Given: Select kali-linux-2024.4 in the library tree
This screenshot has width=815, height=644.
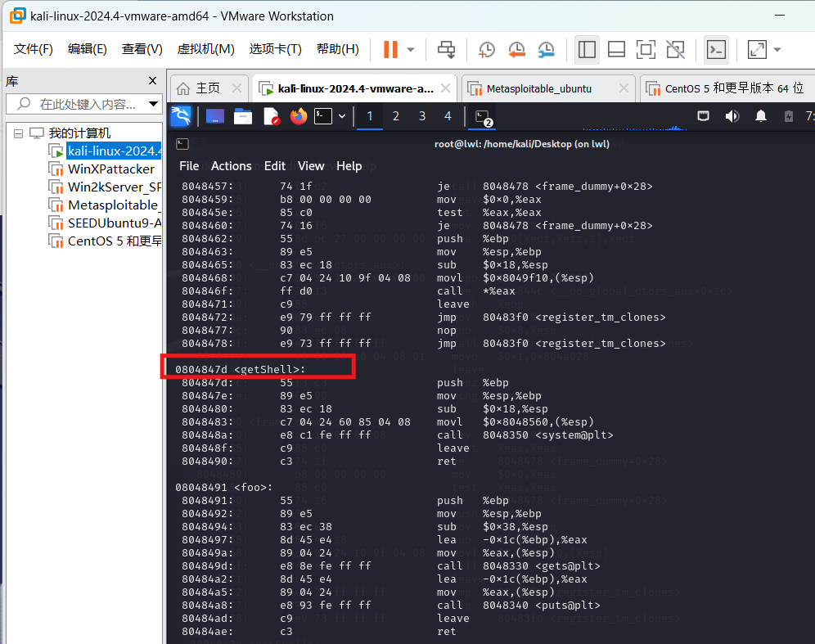Looking at the screenshot, I should pos(114,151).
